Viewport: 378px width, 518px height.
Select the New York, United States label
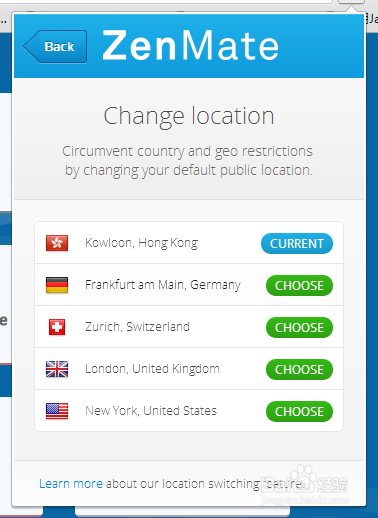click(x=151, y=411)
